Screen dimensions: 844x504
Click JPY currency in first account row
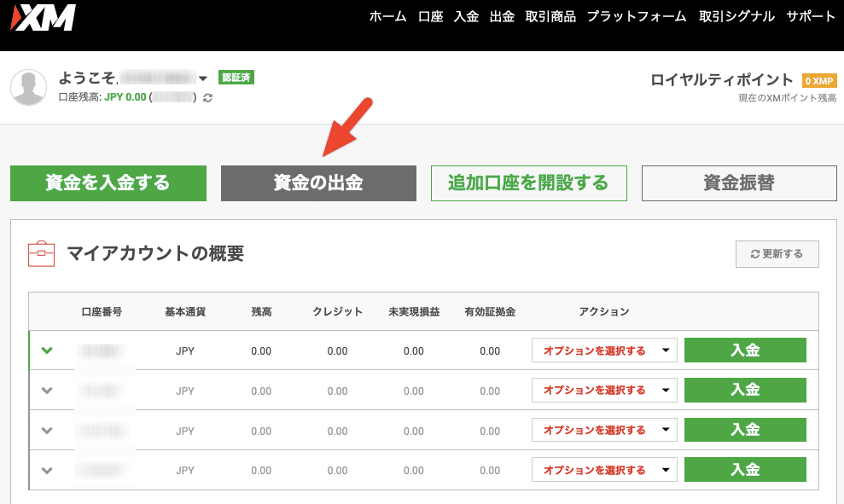tap(185, 351)
